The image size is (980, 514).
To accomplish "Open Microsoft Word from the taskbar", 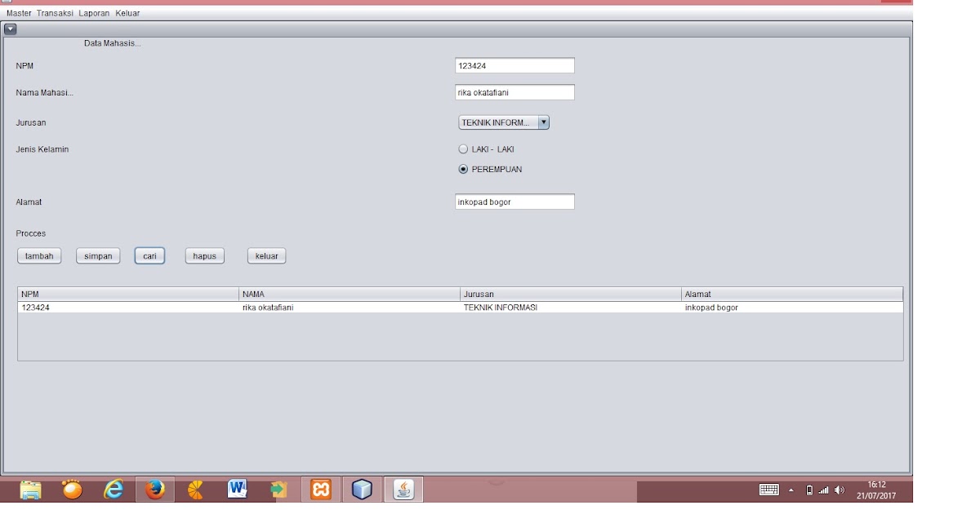I will [x=236, y=489].
